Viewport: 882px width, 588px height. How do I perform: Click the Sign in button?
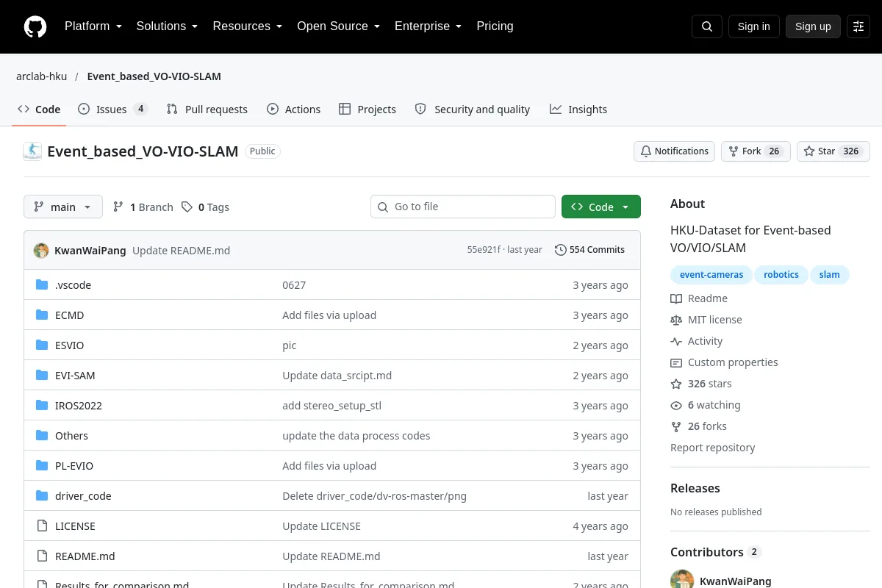(754, 26)
